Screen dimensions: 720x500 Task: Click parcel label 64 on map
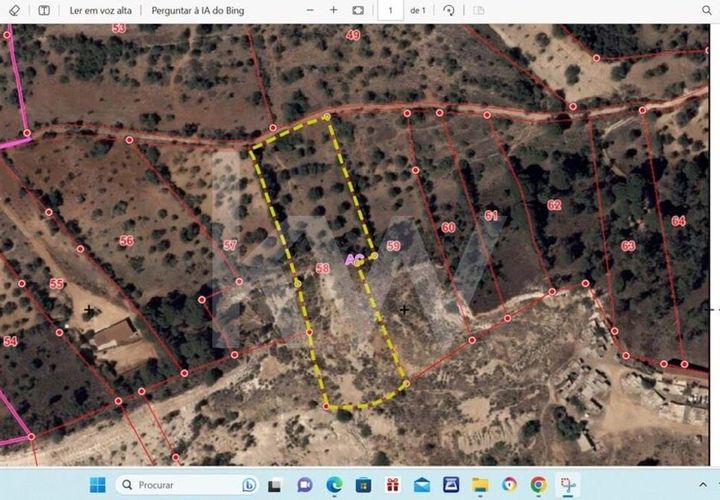[679, 221]
